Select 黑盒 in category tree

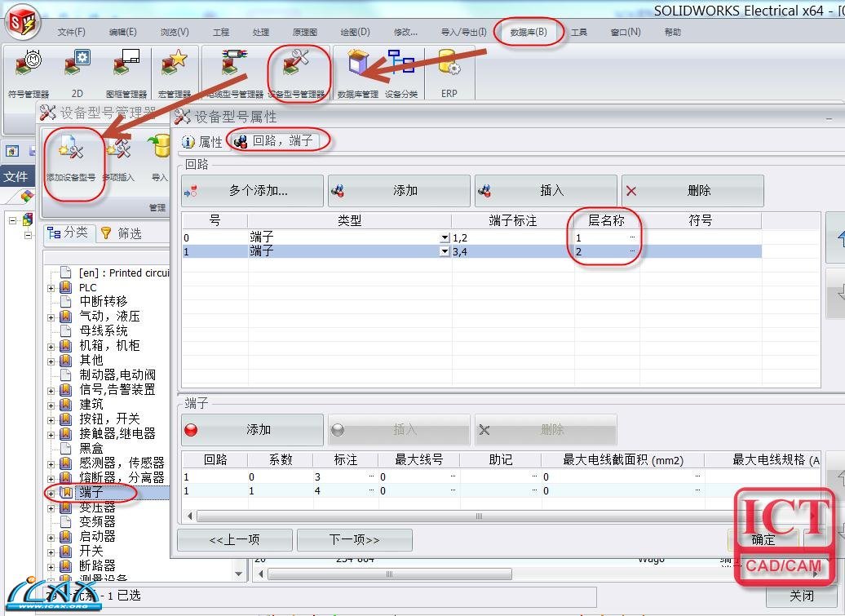click(x=91, y=449)
